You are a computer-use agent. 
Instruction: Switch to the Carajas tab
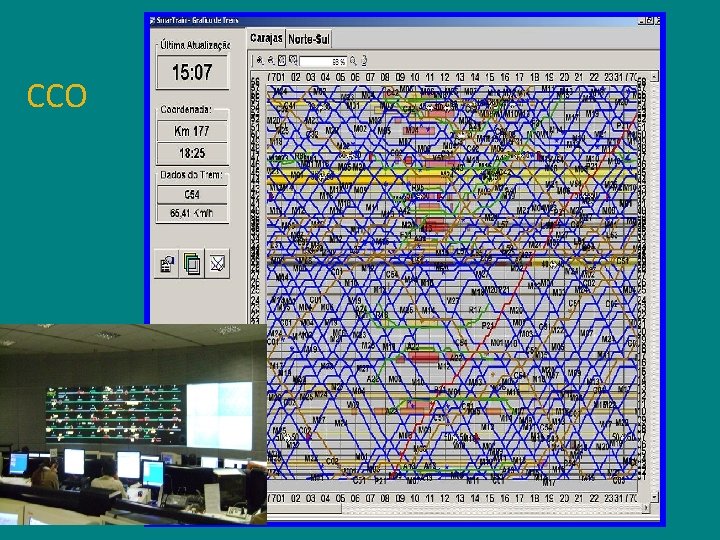click(x=266, y=39)
